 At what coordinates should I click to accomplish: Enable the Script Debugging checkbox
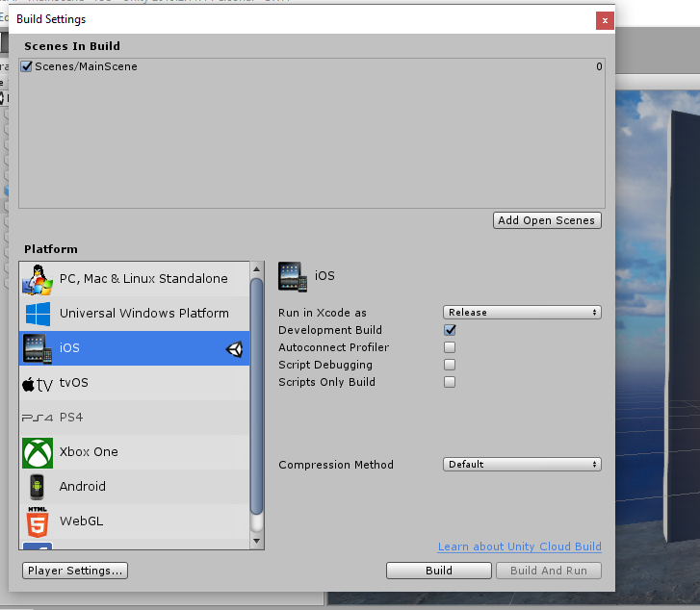click(x=450, y=365)
